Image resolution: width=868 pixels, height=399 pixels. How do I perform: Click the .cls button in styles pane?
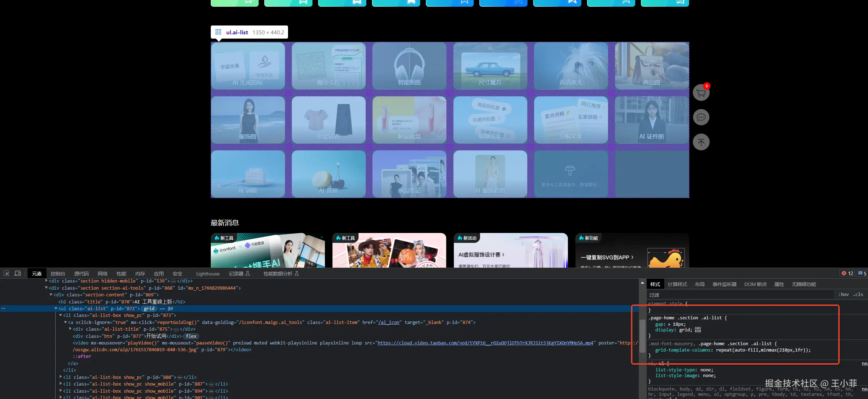(858, 295)
